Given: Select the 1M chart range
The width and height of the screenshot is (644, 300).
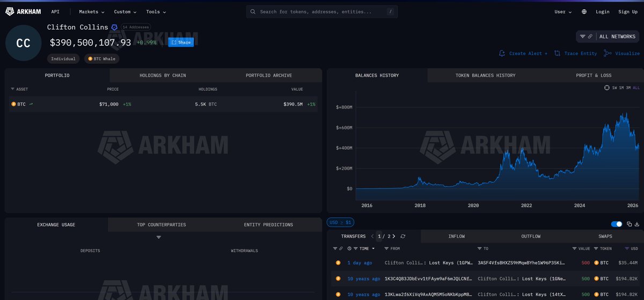Looking at the screenshot, I should click(x=621, y=87).
